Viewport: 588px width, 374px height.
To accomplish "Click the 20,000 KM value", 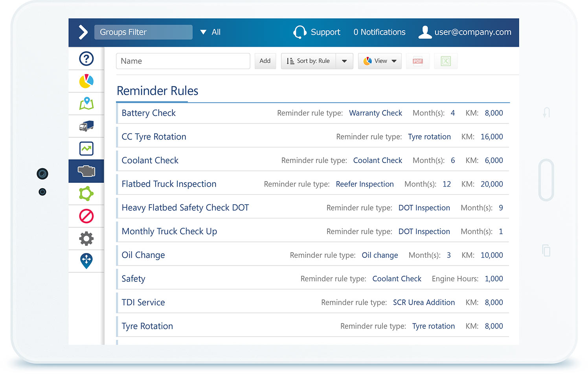I will (x=492, y=184).
